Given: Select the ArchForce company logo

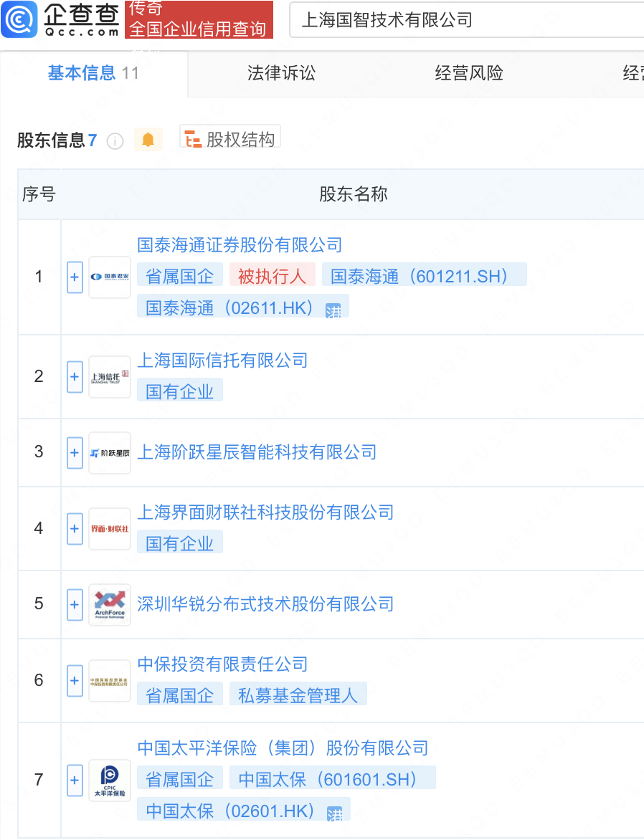Looking at the screenshot, I should click(x=109, y=604).
